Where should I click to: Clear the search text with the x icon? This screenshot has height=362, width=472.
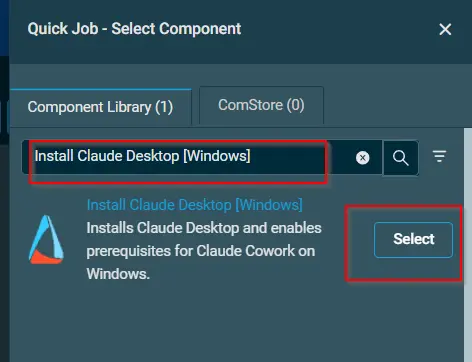(x=362, y=157)
